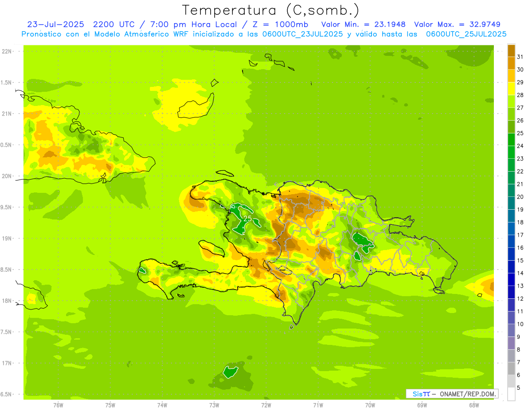Click 'Modelo Atmosferico WRF' in subtitle
The image size is (532, 411).
tap(141, 34)
